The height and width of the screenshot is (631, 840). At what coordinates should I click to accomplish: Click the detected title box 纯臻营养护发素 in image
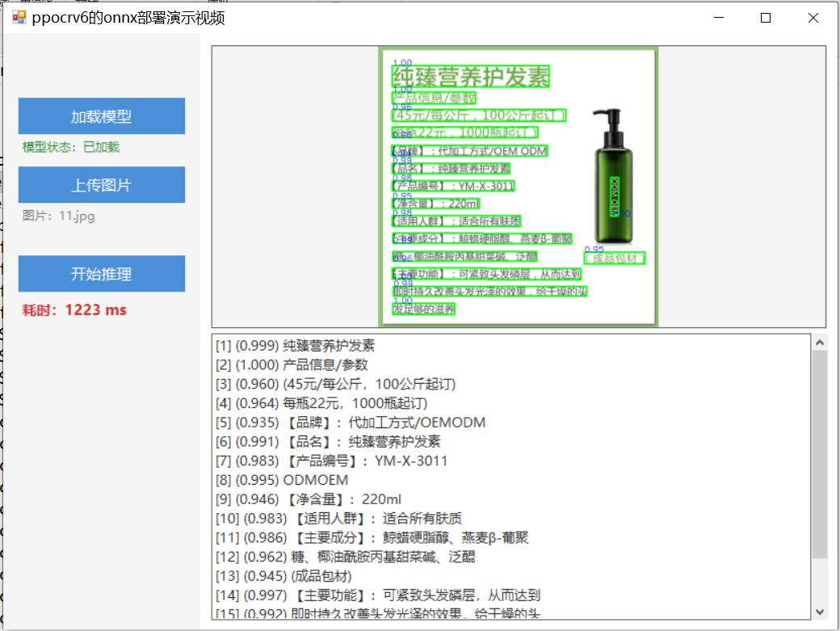pyautogui.click(x=471, y=77)
